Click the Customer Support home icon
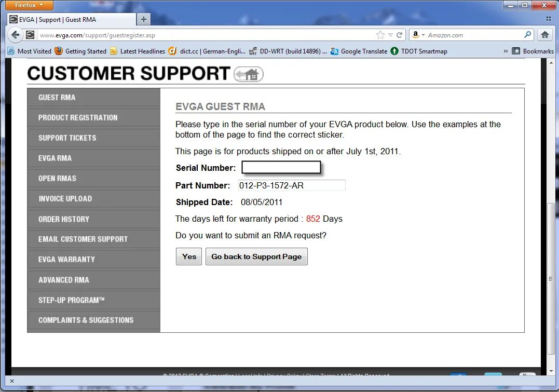 click(x=249, y=74)
